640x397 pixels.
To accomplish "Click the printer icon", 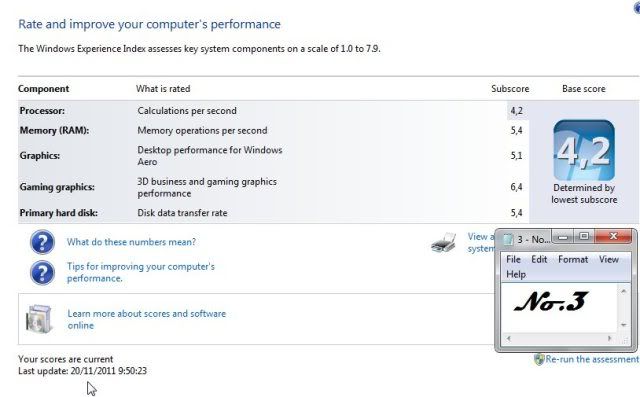I will 444,243.
